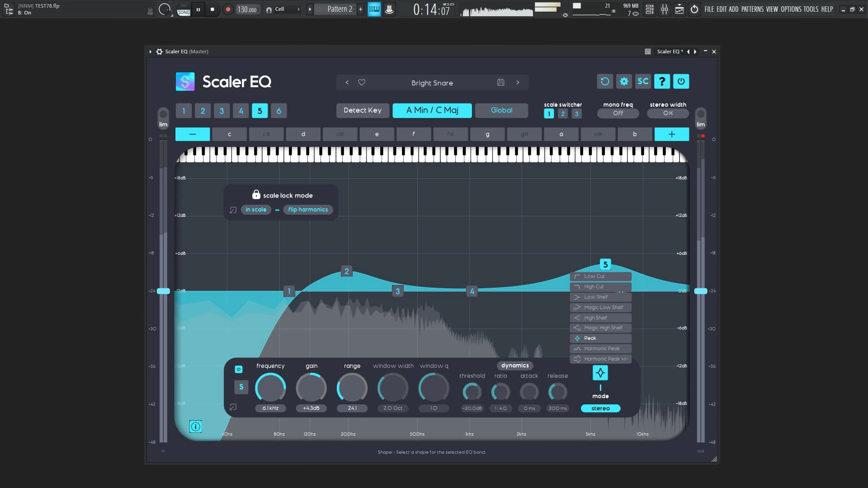Choose Low Cut shape
The width and height of the screenshot is (868, 488).
tap(600, 276)
